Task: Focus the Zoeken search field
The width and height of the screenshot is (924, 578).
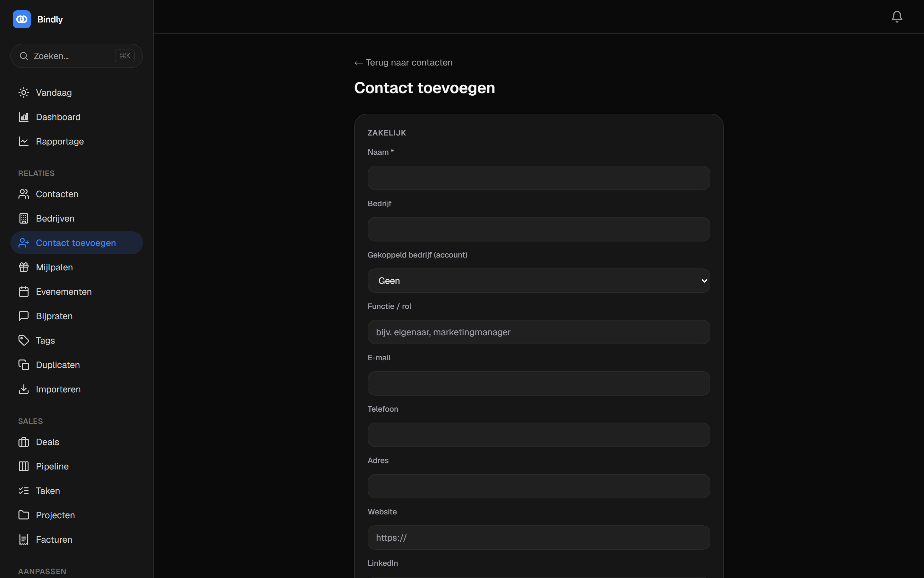Action: pyautogui.click(x=77, y=56)
